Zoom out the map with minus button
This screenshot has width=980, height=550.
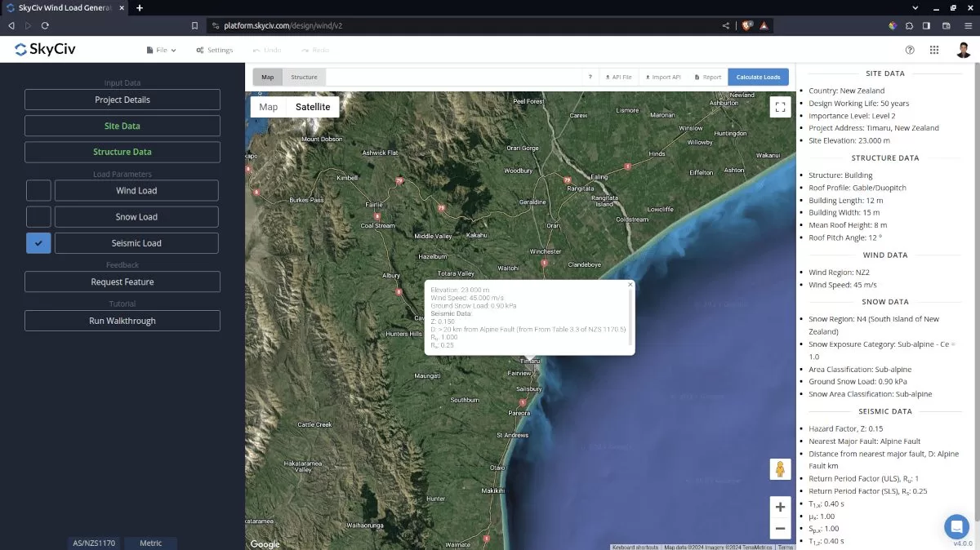(x=779, y=529)
